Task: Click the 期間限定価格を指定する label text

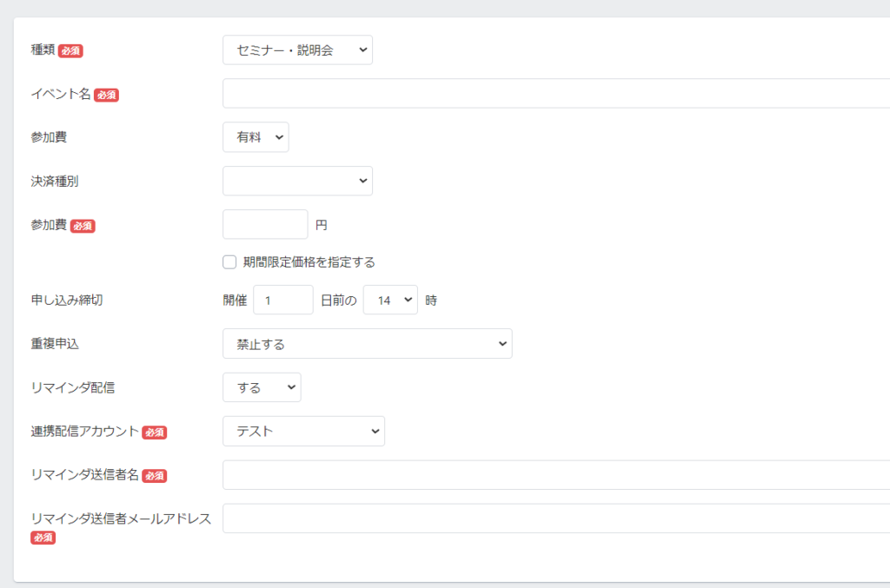Action: (309, 262)
